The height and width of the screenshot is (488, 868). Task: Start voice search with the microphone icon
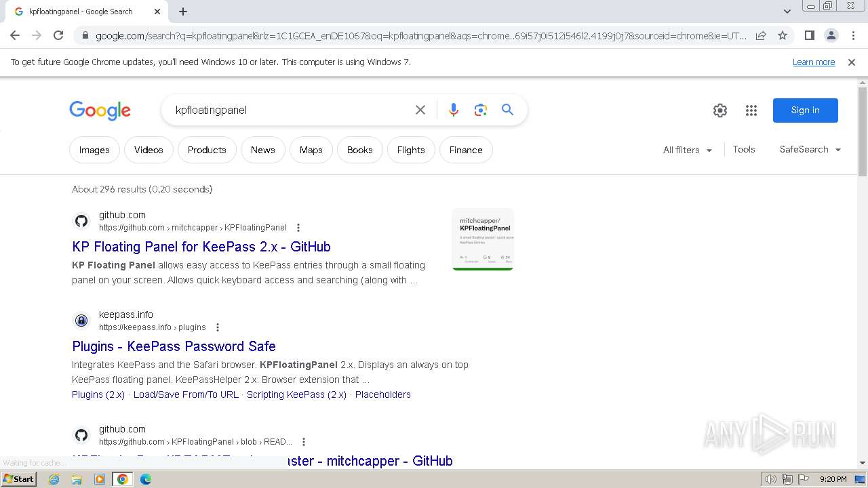point(454,110)
